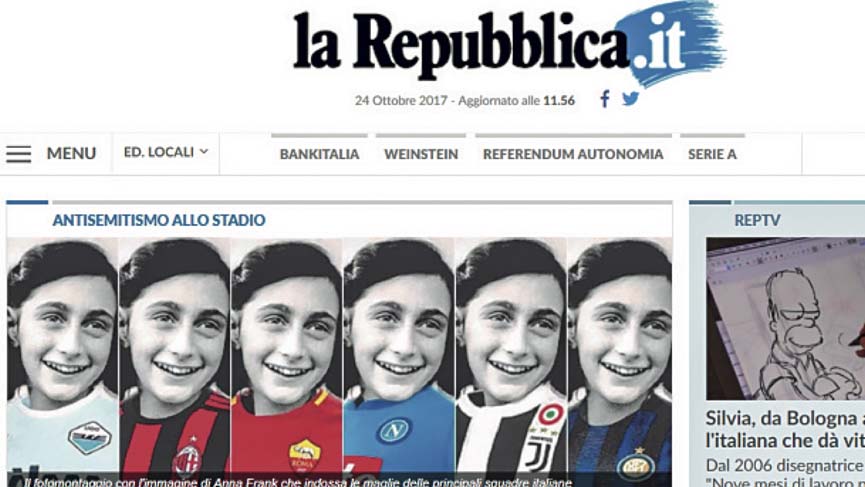This screenshot has width=865, height=487.
Task: Go to the SERIE A section
Action: pos(712,154)
